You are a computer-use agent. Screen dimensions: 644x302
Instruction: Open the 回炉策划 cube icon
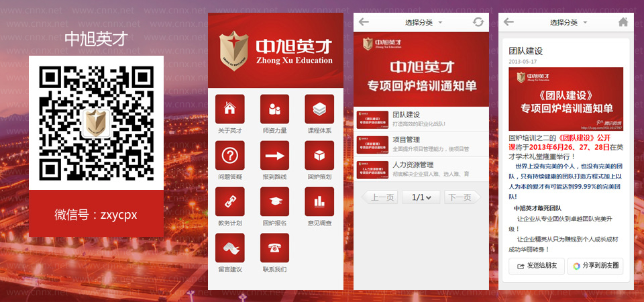[319, 155]
